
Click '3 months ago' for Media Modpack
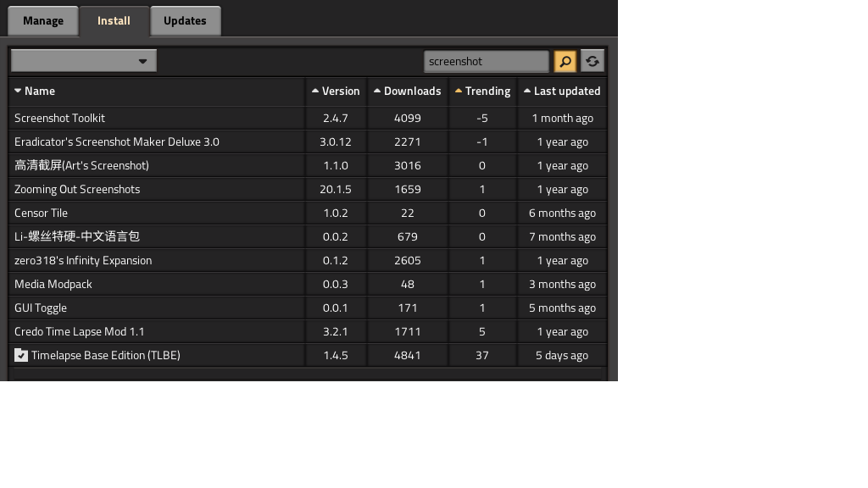coord(562,284)
